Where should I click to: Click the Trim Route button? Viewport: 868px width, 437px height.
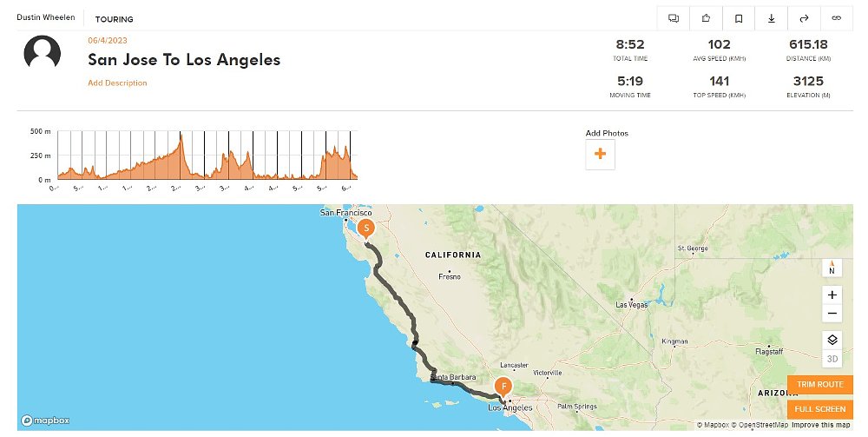(x=820, y=384)
